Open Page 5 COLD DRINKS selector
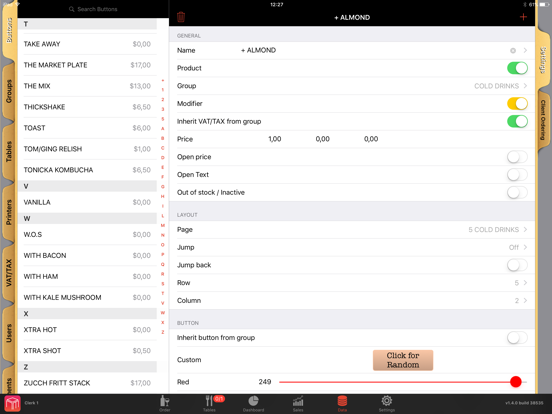This screenshot has width=552, height=414. coord(352,230)
